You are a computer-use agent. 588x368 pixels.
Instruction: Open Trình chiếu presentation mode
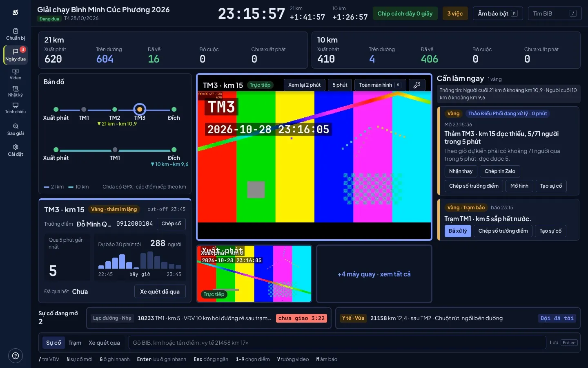[x=16, y=108]
